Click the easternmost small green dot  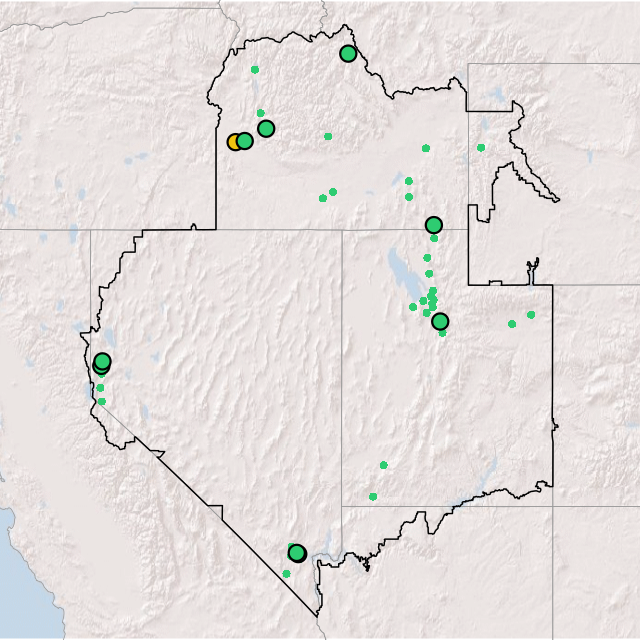tap(531, 315)
